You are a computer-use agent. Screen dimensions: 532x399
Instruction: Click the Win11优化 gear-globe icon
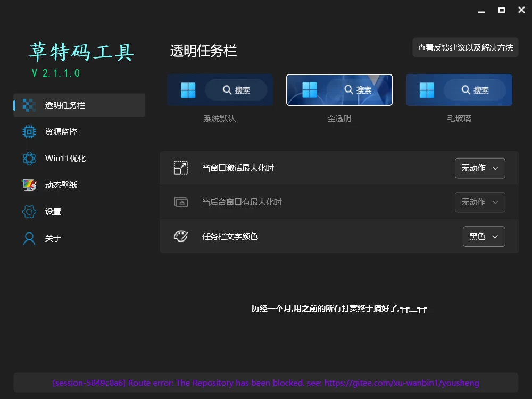29,158
